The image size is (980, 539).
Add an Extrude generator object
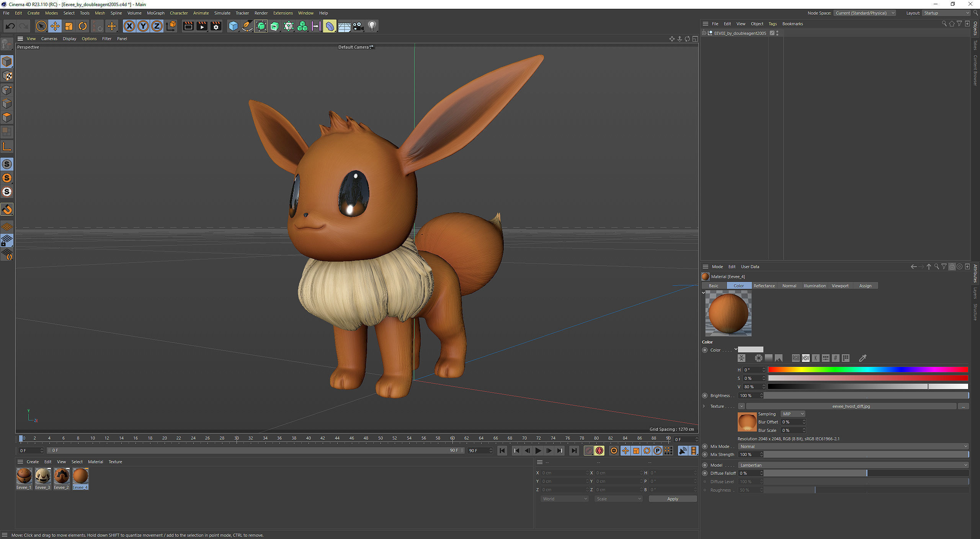coord(275,26)
